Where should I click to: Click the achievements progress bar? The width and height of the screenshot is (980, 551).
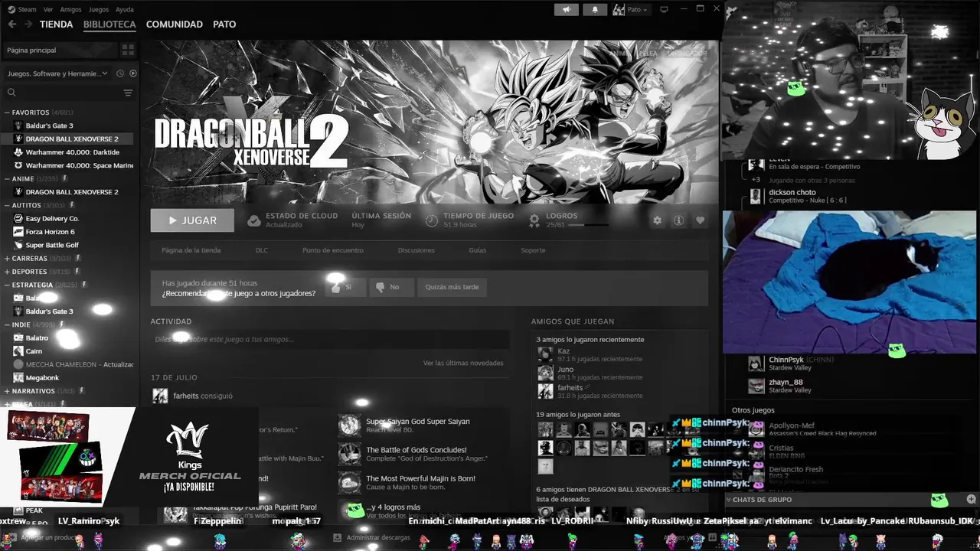(x=586, y=225)
